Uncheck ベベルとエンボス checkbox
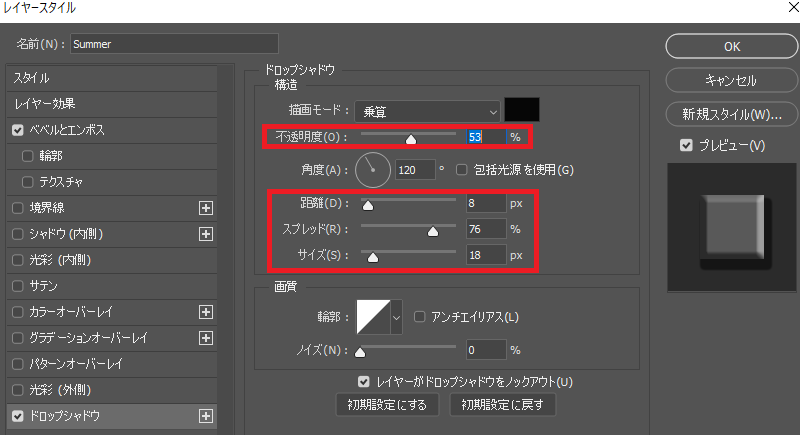Viewport: 800px width, 435px height. pos(18,130)
